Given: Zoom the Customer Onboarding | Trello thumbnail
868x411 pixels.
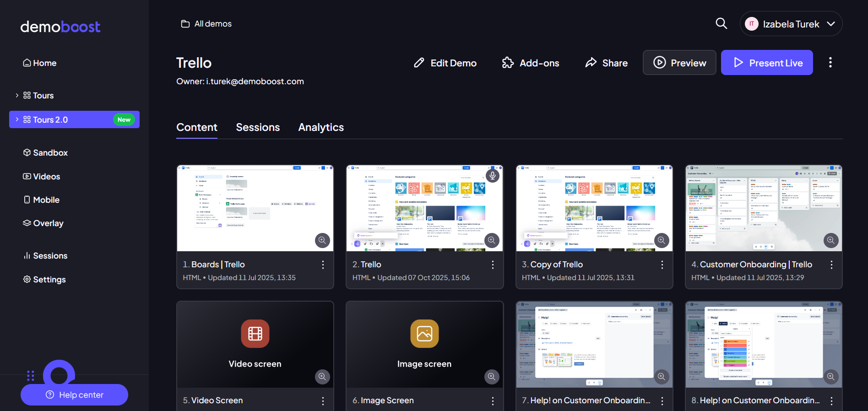Looking at the screenshot, I should pyautogui.click(x=831, y=240).
